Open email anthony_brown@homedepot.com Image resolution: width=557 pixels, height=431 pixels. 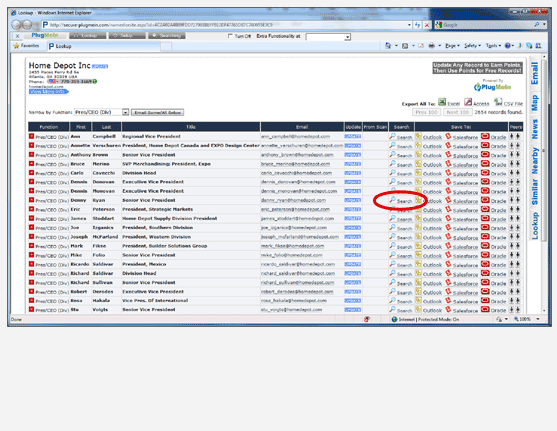[x=297, y=155]
